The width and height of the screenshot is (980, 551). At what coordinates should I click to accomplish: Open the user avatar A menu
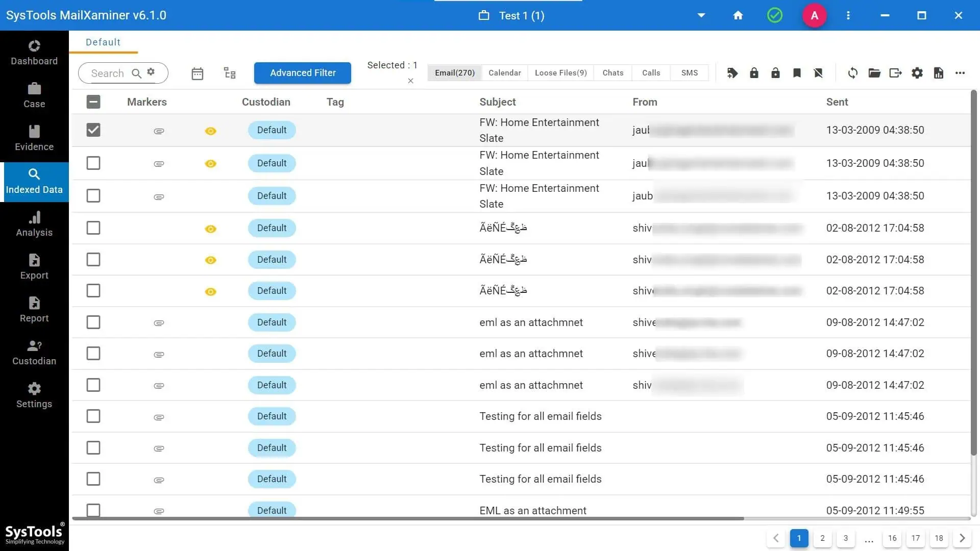[815, 15]
